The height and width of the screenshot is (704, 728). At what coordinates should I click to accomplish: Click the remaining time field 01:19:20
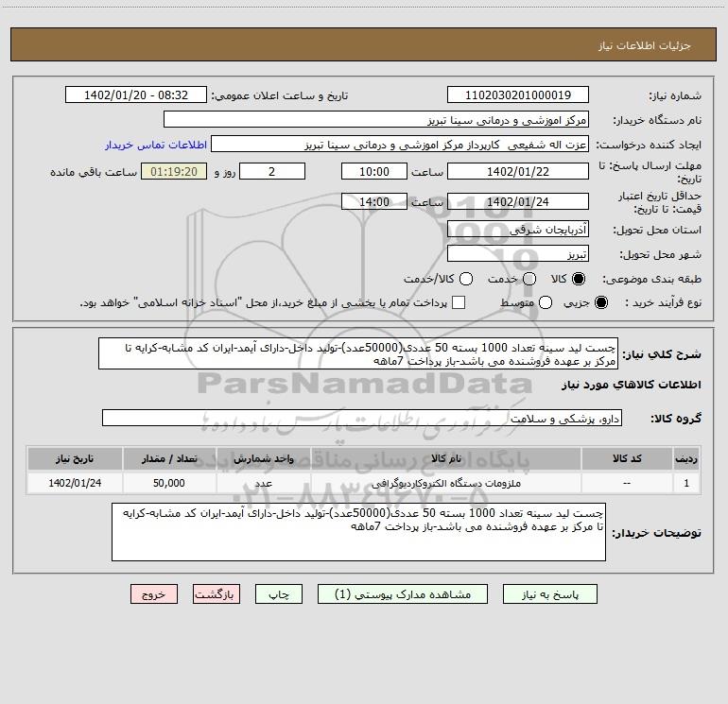coord(174,171)
